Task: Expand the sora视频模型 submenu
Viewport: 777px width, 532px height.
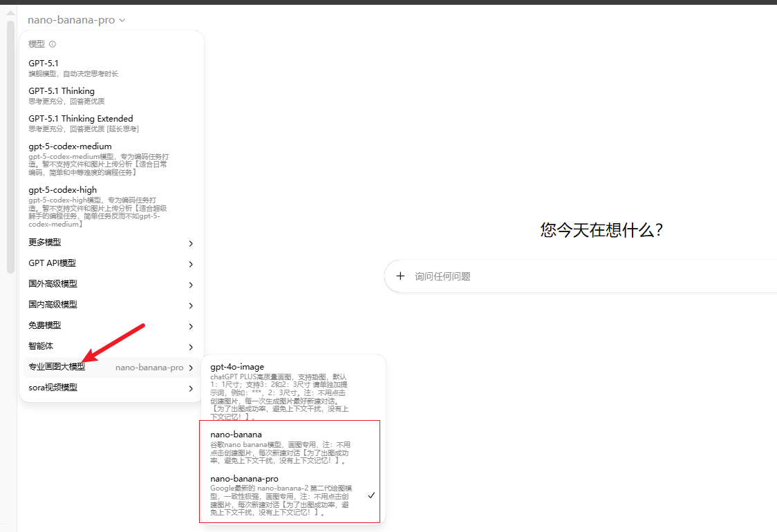Action: (x=111, y=388)
